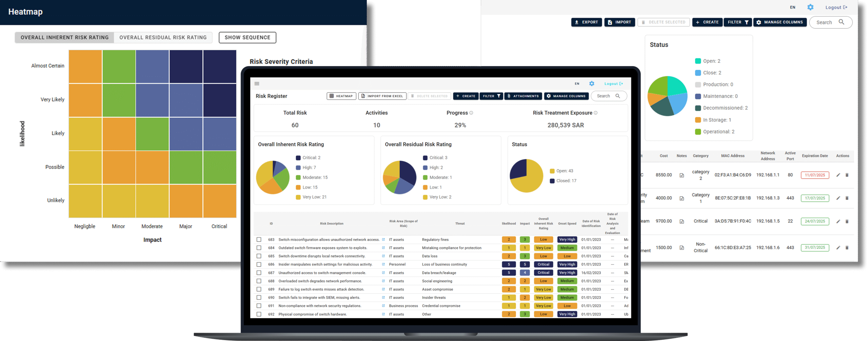Select checkbox for risk 685
868x341 pixels.
point(259,256)
